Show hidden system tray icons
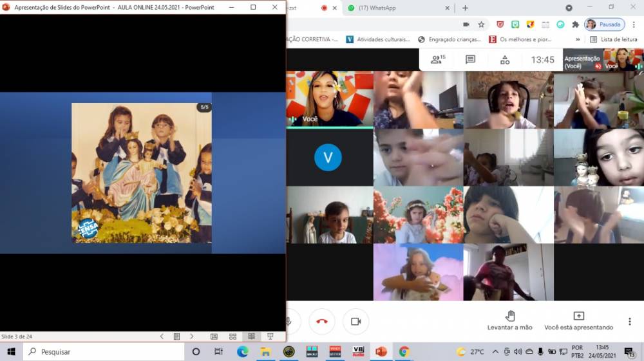The width and height of the screenshot is (644, 361). (495, 352)
